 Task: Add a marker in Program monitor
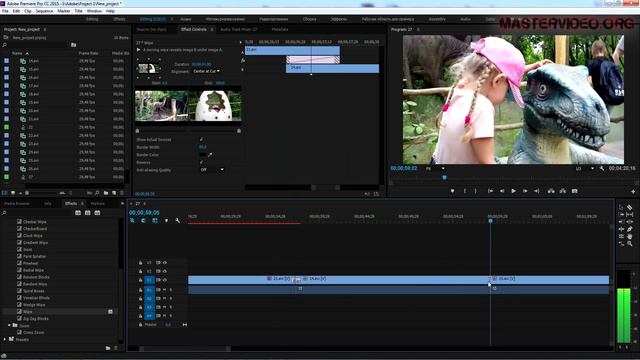[452, 191]
